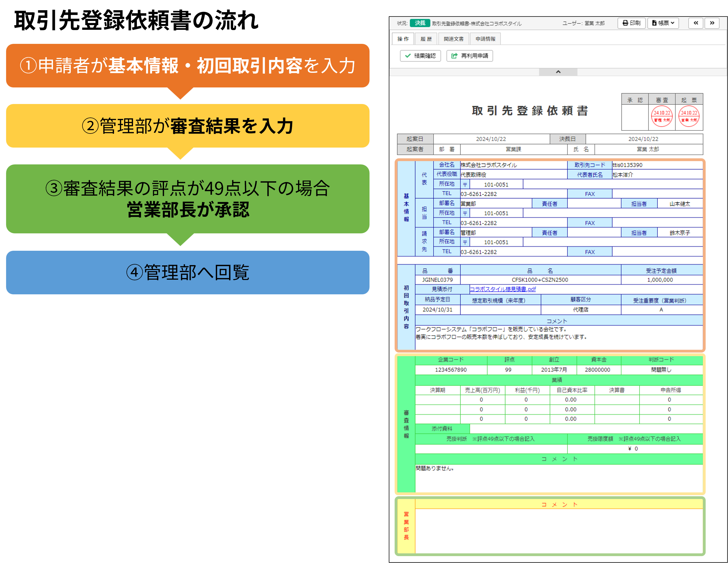This screenshot has height=563, width=728.
Task: Click the 審査 approval stamp
Action: (662, 116)
